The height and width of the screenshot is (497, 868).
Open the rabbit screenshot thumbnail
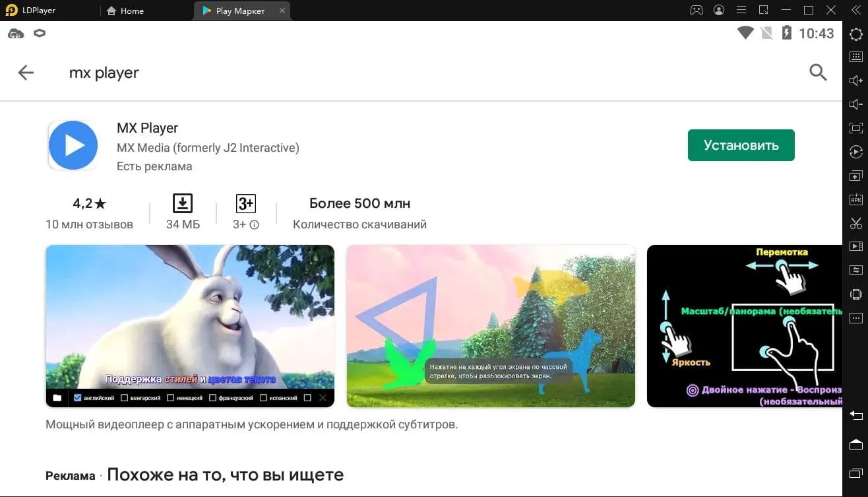(190, 326)
